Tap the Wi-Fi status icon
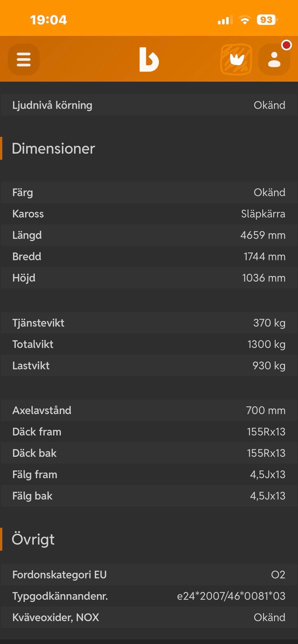 point(245,20)
